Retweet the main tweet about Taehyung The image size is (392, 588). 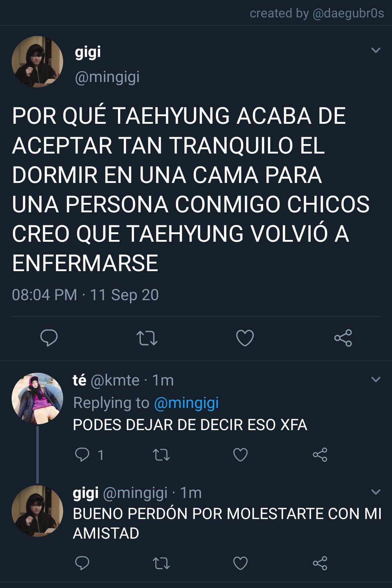(x=147, y=338)
